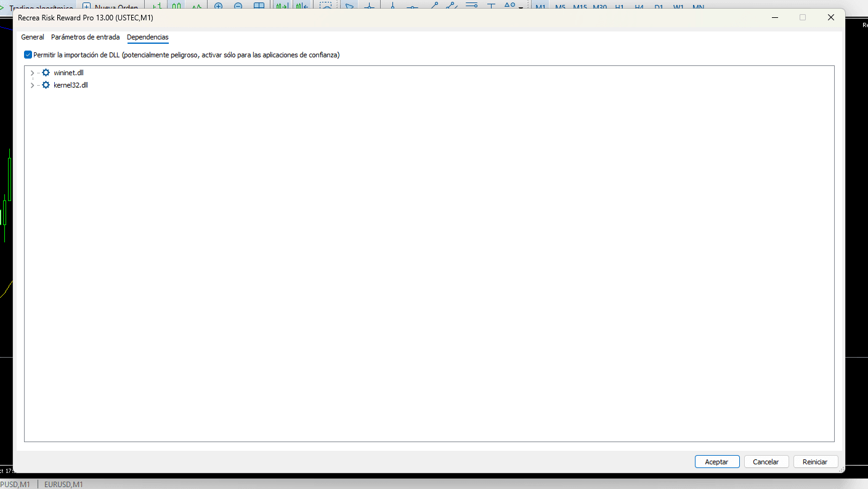Select the M15 timeframe in toolbar

coord(580,6)
